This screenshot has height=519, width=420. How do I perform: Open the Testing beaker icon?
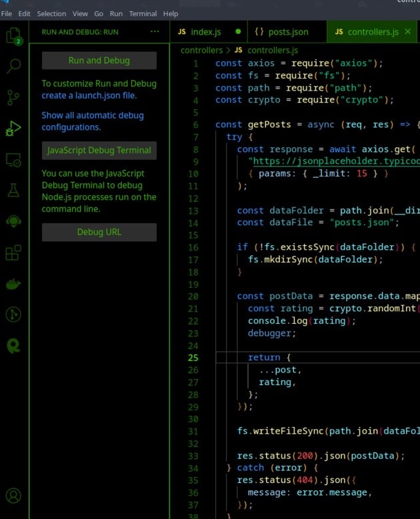(x=13, y=191)
